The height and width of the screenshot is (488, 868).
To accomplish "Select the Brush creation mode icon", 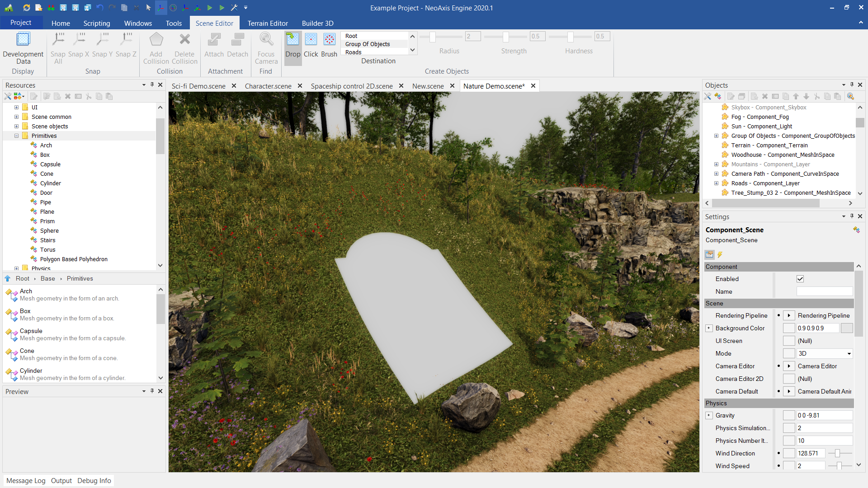I will [329, 40].
